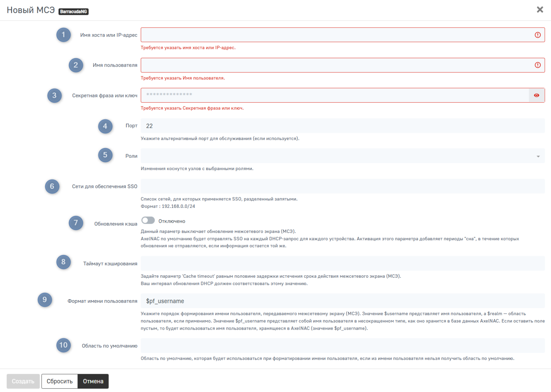Click the numbered badge 10 marker

[x=63, y=345]
